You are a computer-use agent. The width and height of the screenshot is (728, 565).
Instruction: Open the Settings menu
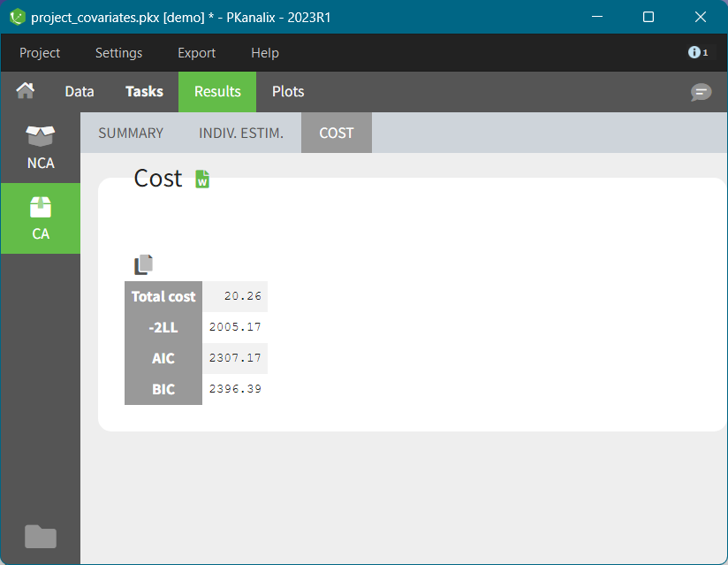pos(118,53)
